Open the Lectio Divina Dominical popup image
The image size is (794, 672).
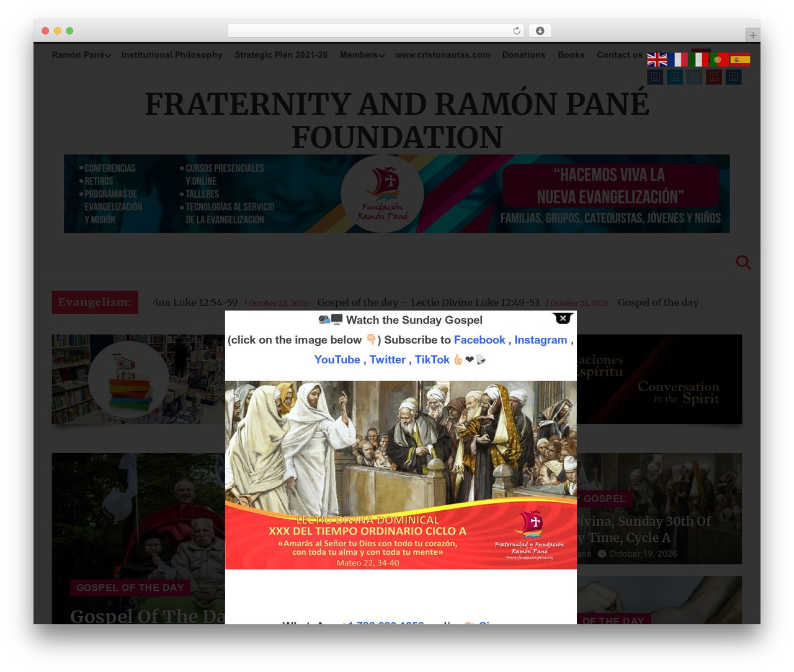click(x=401, y=475)
